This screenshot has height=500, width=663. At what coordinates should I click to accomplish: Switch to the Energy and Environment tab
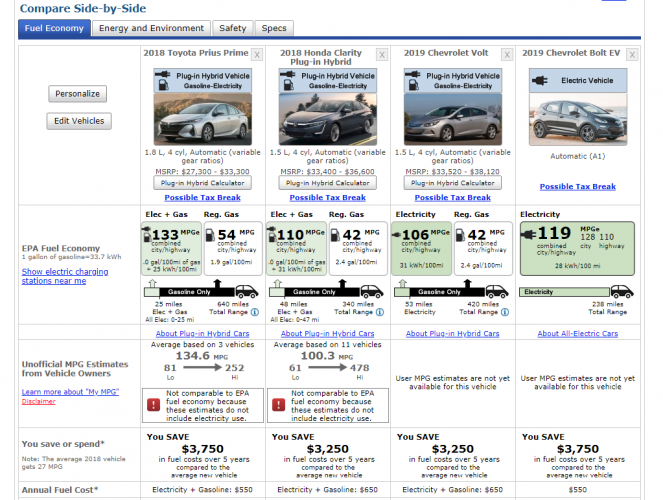[x=151, y=28]
